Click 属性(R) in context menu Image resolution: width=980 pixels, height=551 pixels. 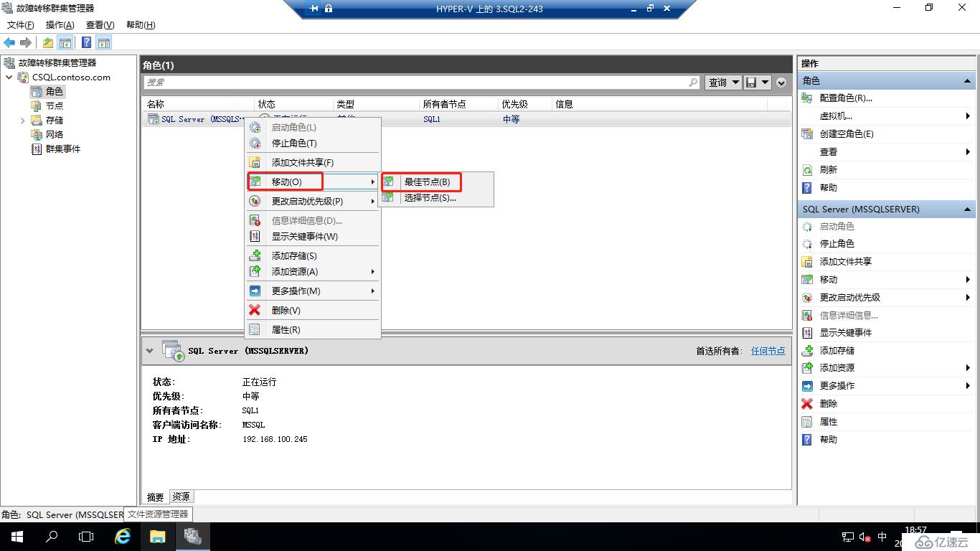coord(312,329)
